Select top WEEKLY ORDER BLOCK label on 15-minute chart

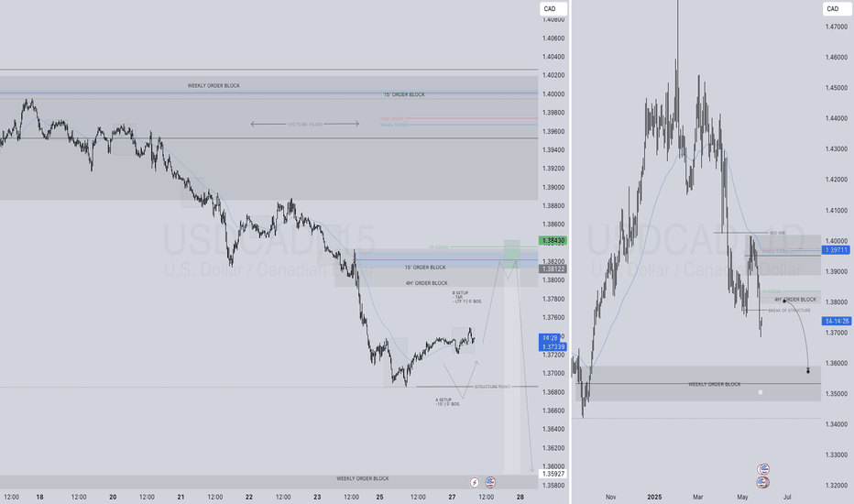point(213,85)
